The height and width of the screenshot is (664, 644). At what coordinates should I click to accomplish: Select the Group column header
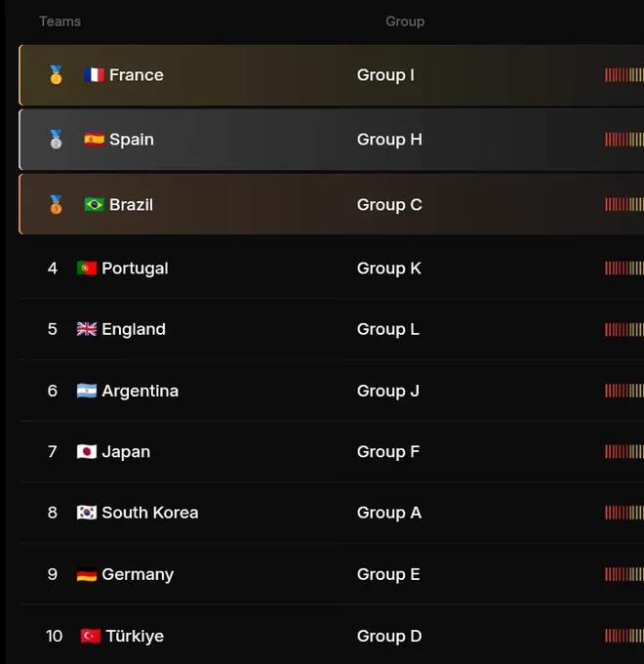[405, 21]
